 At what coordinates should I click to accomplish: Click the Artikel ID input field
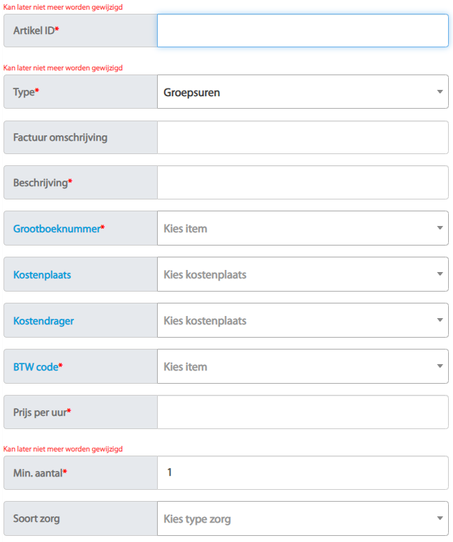pos(303,31)
